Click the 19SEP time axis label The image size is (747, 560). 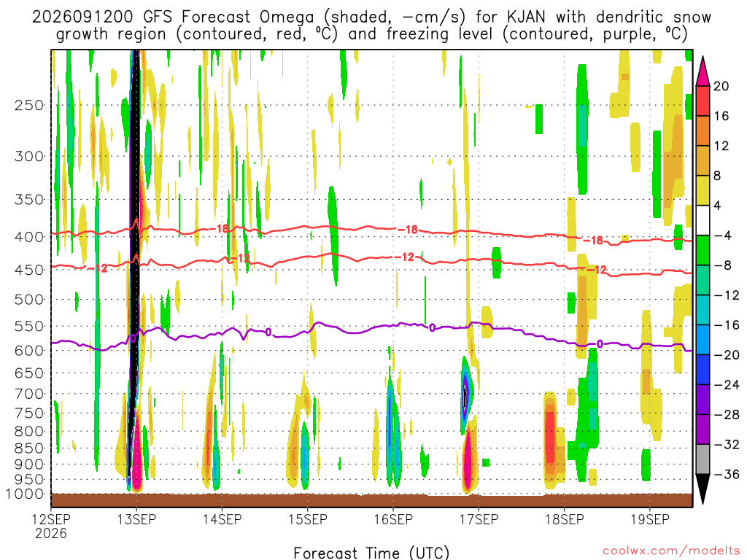[x=650, y=519]
